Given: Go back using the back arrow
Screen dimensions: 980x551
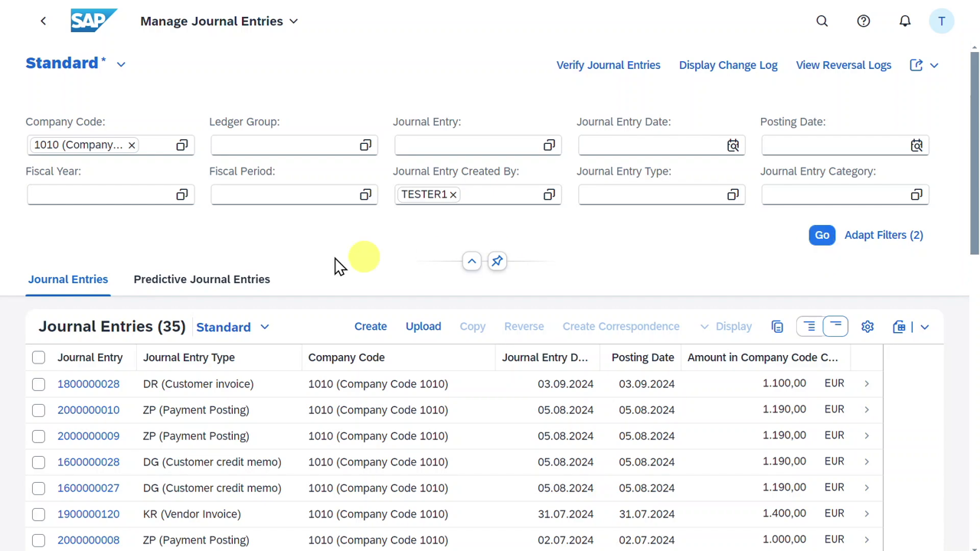Looking at the screenshot, I should coord(43,21).
